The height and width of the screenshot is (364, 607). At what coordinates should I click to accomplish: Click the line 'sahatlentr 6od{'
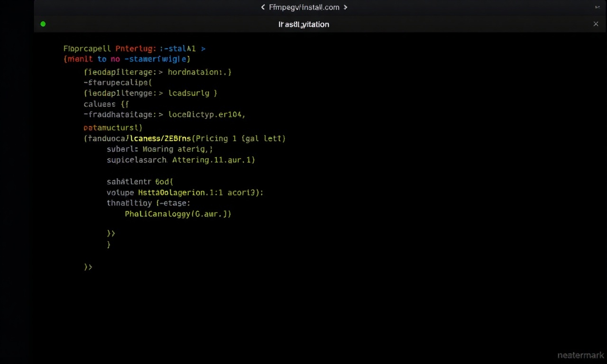[x=140, y=182]
